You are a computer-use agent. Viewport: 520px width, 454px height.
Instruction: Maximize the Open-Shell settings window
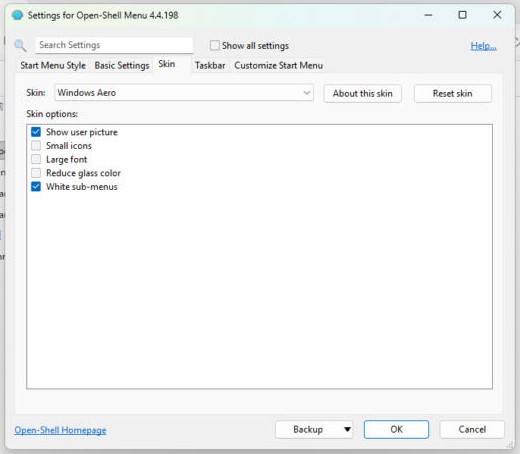click(462, 15)
